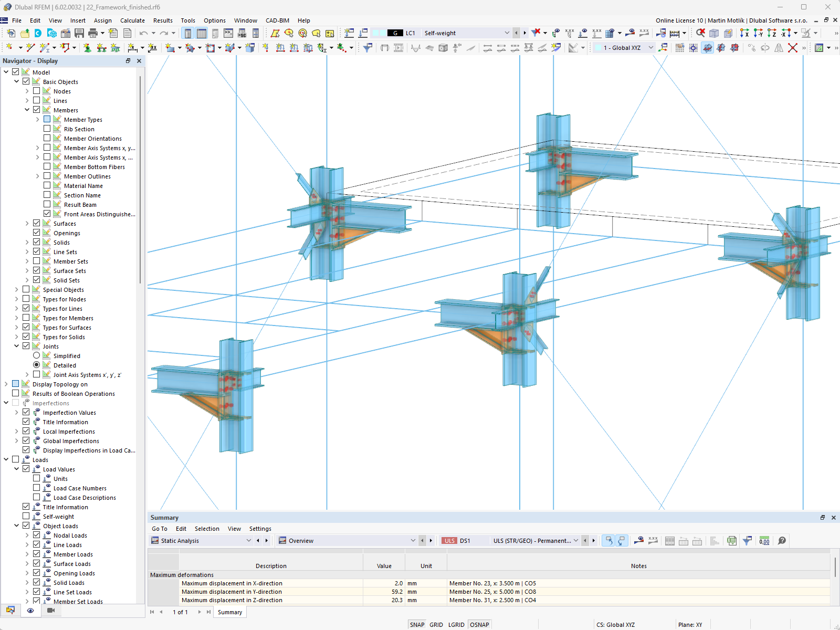The image size is (840, 630).
Task: Expand the Member Types tree node
Action: pyautogui.click(x=38, y=119)
